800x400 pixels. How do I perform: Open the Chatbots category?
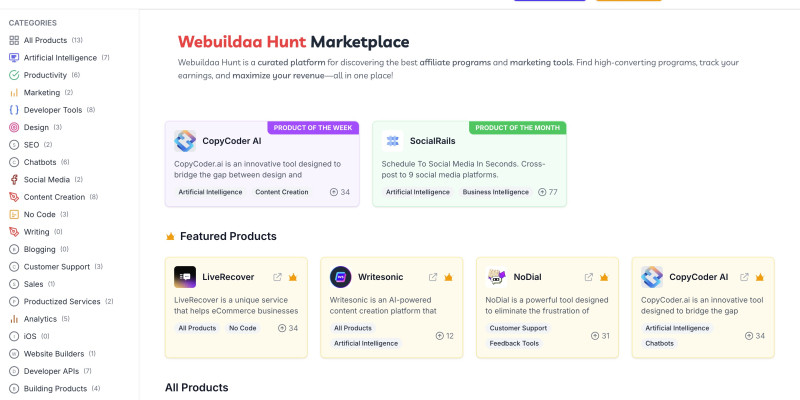click(40, 161)
